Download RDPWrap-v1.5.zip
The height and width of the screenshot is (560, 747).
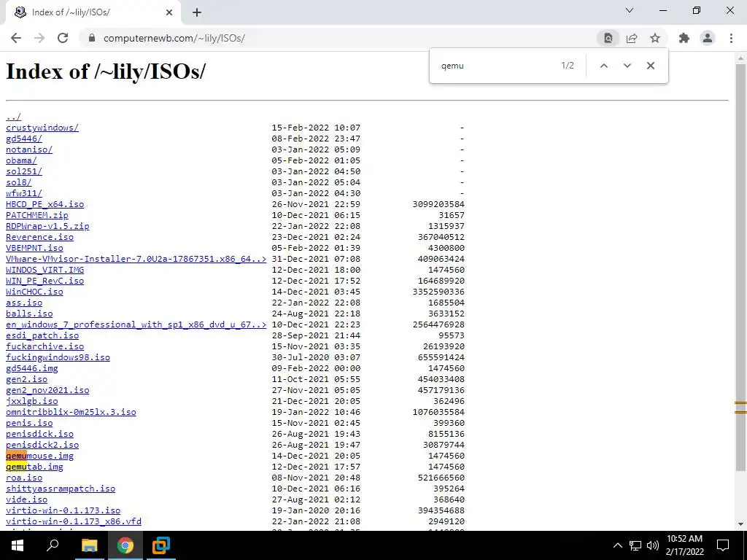(x=47, y=226)
